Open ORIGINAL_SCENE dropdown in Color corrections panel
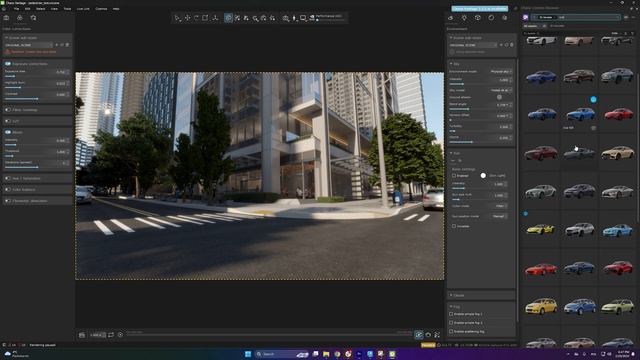 pos(28,45)
